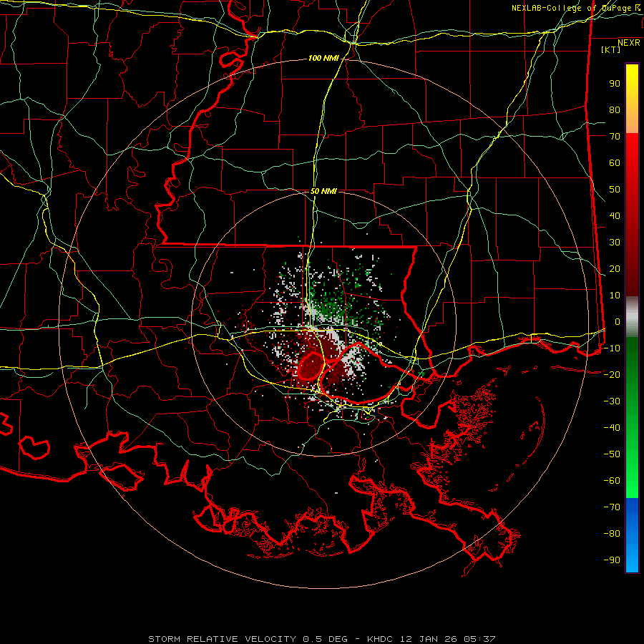The width and height of the screenshot is (644, 644).
Task: Click the 50 value on the velocity scale
Action: [615, 190]
